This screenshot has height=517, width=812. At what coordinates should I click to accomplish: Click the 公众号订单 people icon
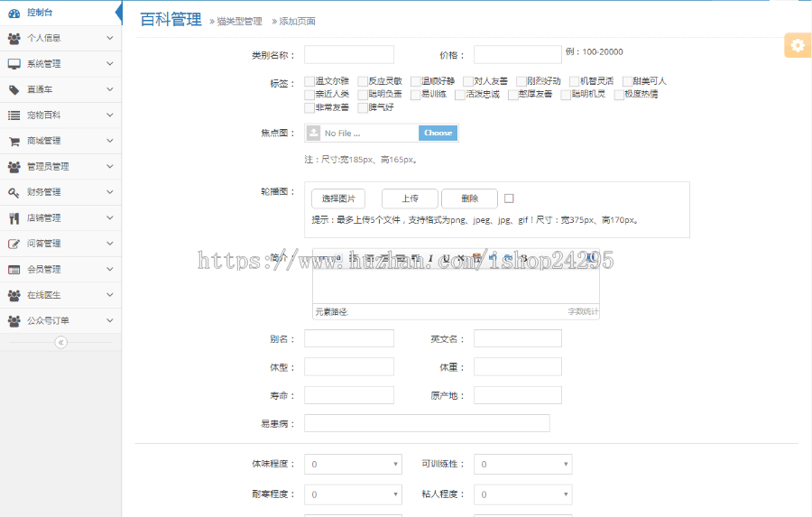tap(14, 321)
